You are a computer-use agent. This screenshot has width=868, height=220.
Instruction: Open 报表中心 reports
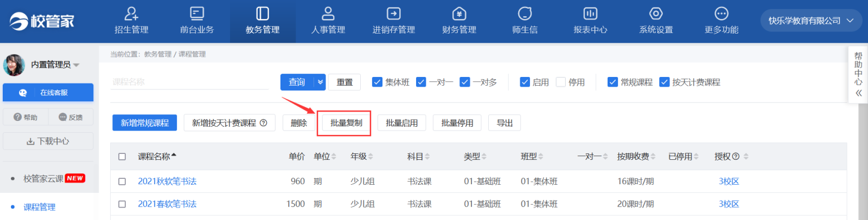click(x=590, y=21)
